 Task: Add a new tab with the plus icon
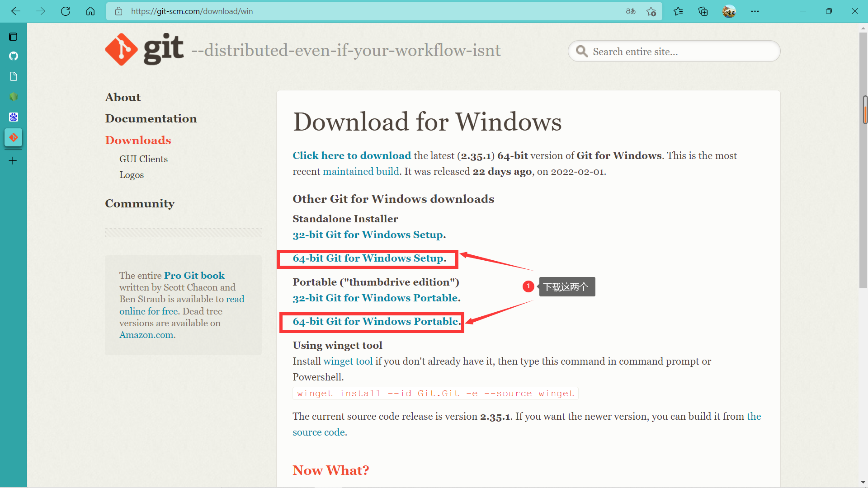13,161
